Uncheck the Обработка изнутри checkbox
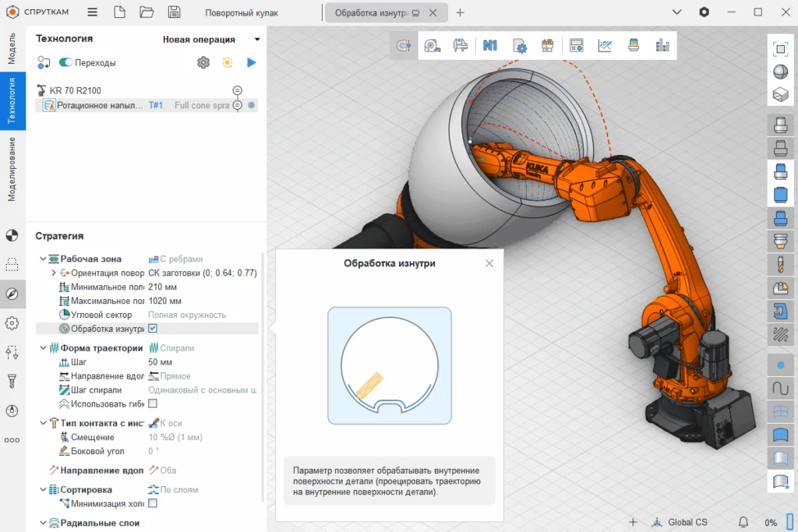 [x=153, y=329]
